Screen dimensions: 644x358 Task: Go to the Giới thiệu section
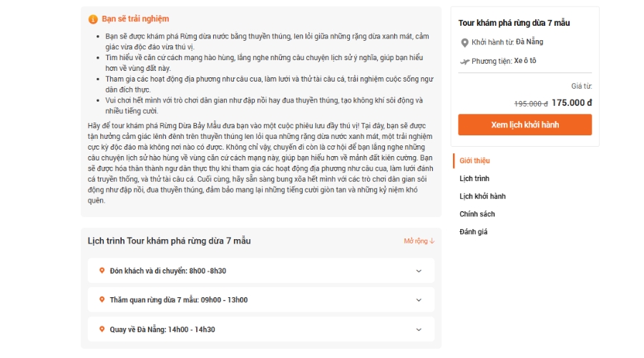pyautogui.click(x=474, y=161)
